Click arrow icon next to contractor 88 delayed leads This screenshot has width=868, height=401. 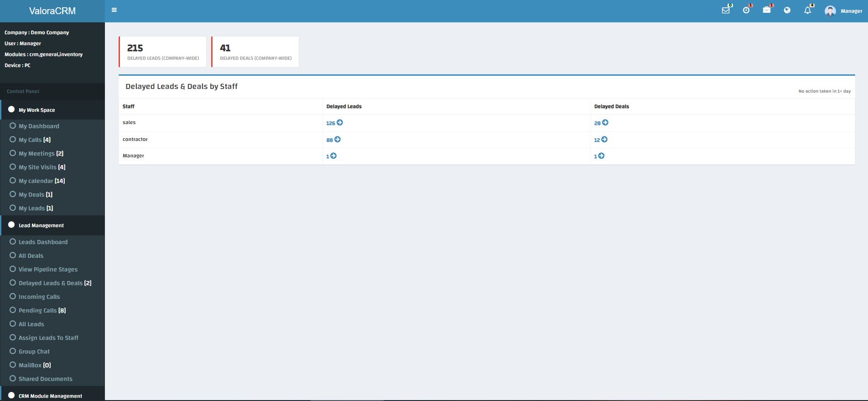[x=338, y=140]
